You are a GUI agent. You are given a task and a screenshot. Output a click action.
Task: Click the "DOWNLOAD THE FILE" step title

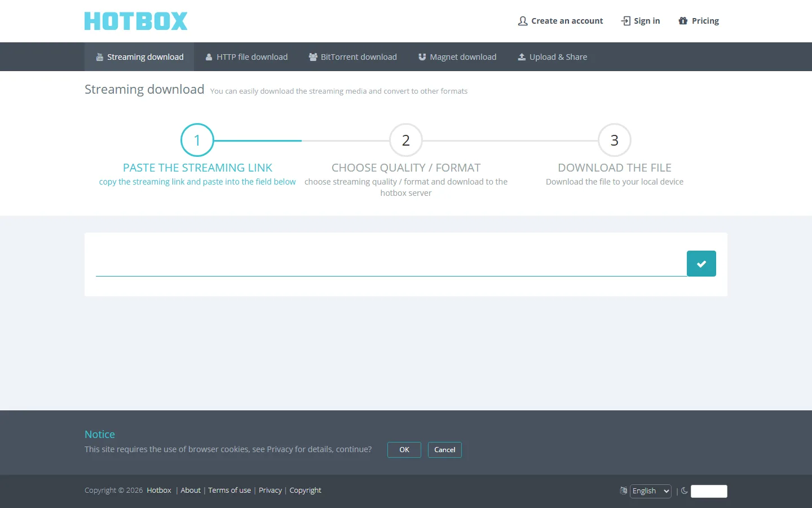(x=615, y=168)
